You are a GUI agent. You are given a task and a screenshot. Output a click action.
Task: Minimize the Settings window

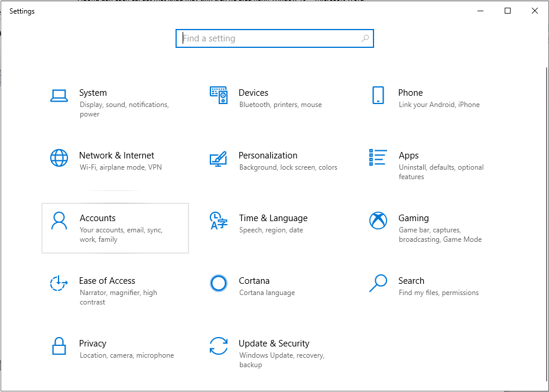[x=480, y=11]
